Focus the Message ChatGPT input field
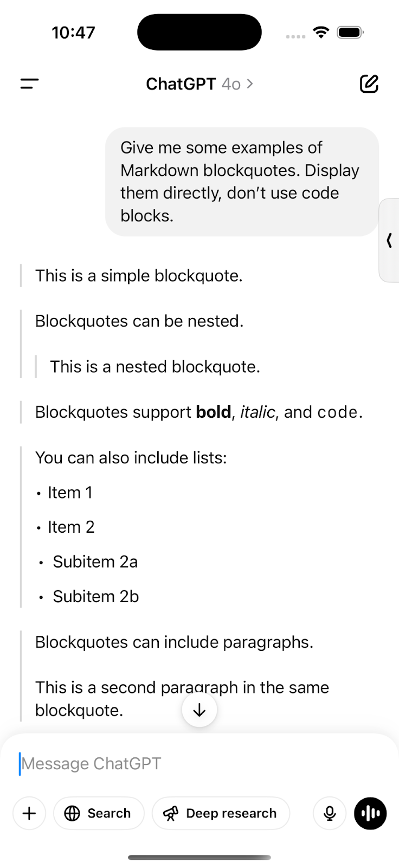 point(200,763)
